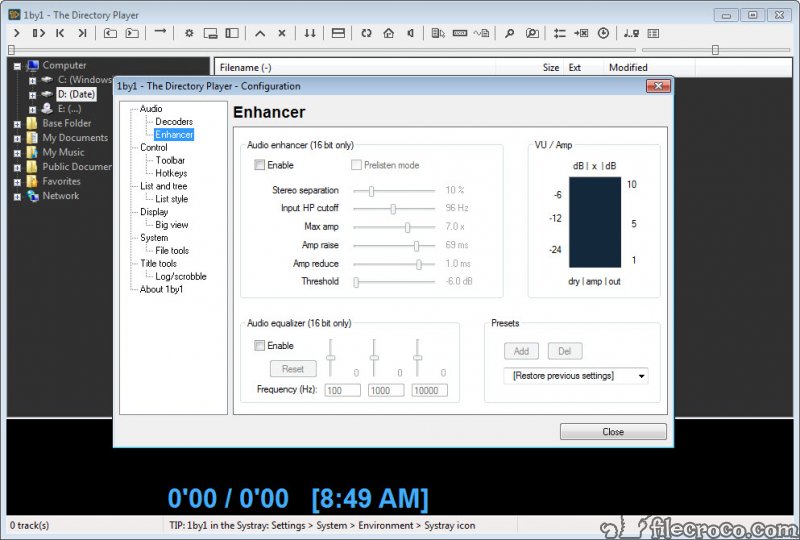Expand the My Music node
This screenshot has width=800, height=540.
[17, 153]
